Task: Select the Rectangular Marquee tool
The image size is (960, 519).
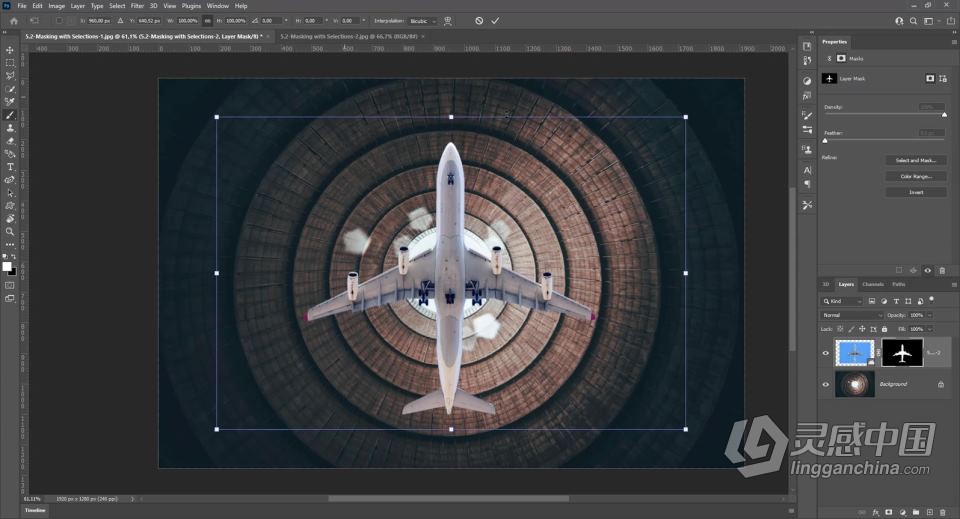Action: click(x=10, y=63)
